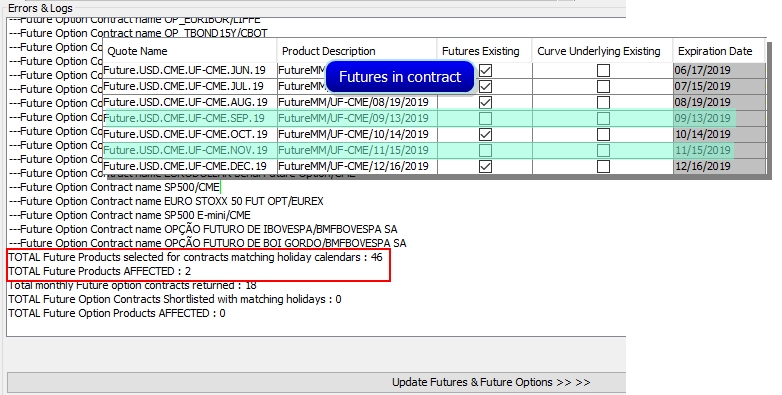
Task: Click expiration date 07/15/2019 cell
Action: [x=719, y=86]
